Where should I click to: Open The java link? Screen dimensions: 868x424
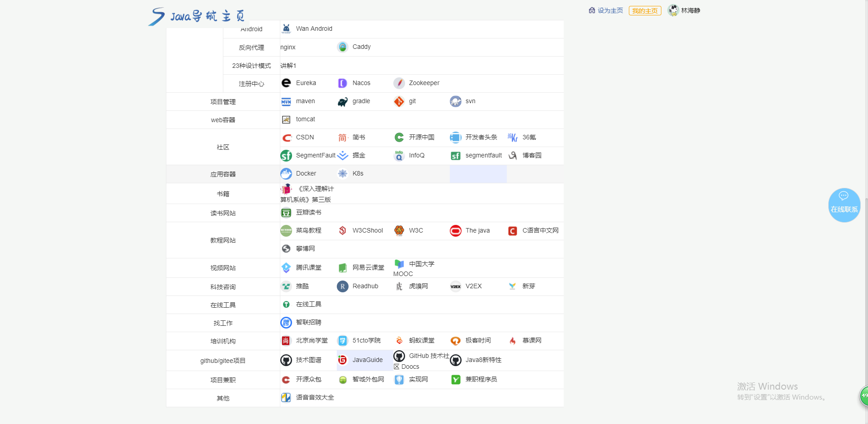point(478,230)
